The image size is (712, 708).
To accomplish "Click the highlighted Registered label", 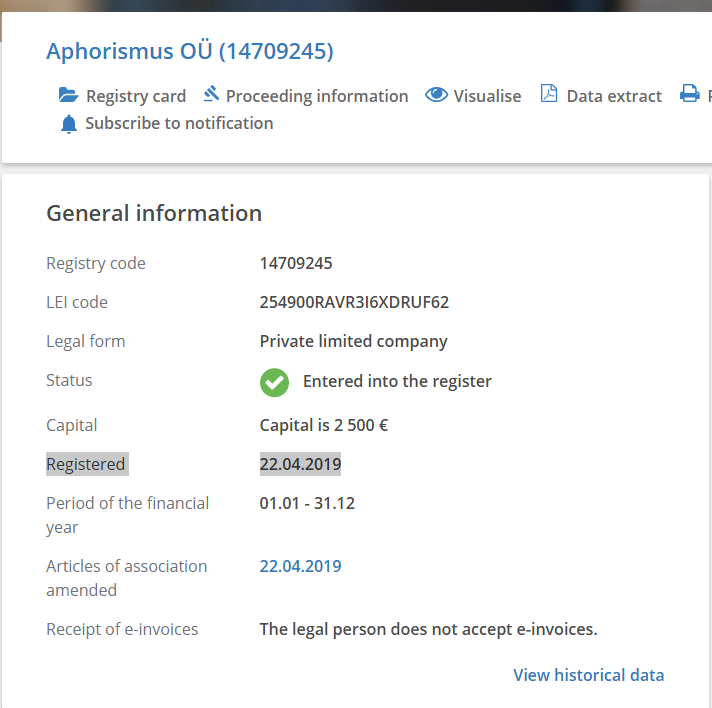I will 86,464.
